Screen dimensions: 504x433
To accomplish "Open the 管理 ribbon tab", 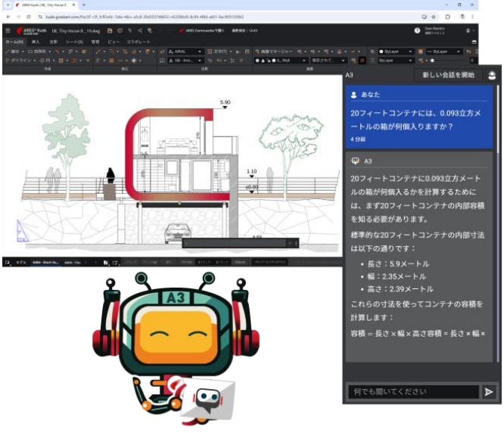I will (95, 42).
